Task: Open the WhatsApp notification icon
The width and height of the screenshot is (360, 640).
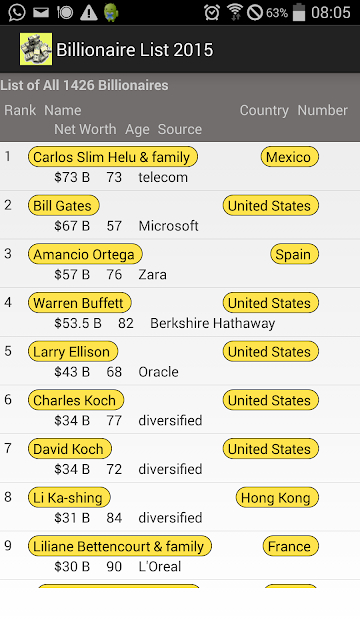Action: coord(16,12)
